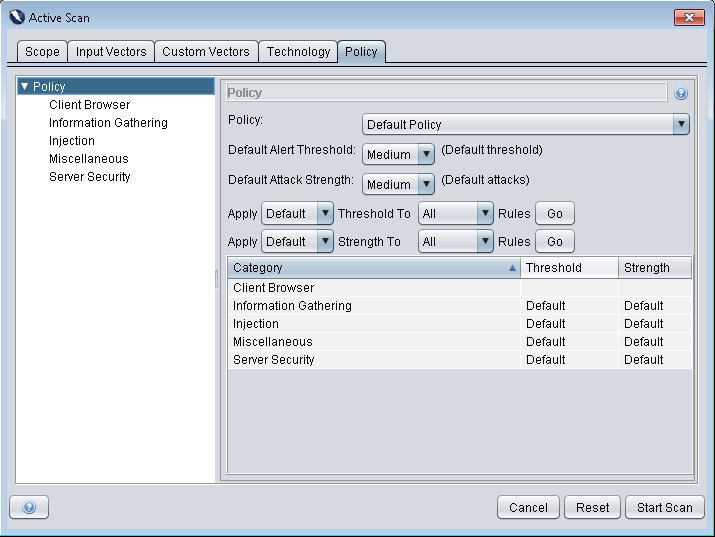Click the Reset button

[x=592, y=507]
